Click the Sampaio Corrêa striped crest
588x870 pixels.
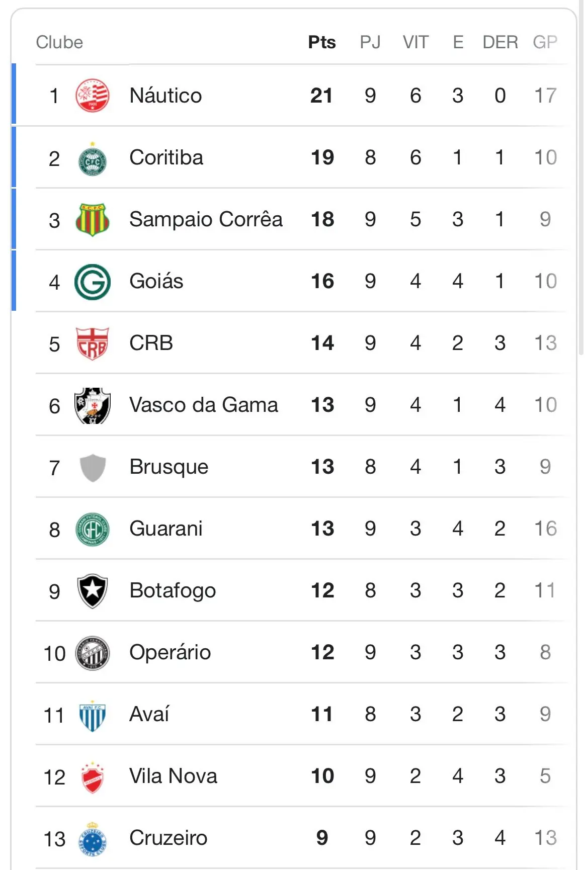pos(93,220)
